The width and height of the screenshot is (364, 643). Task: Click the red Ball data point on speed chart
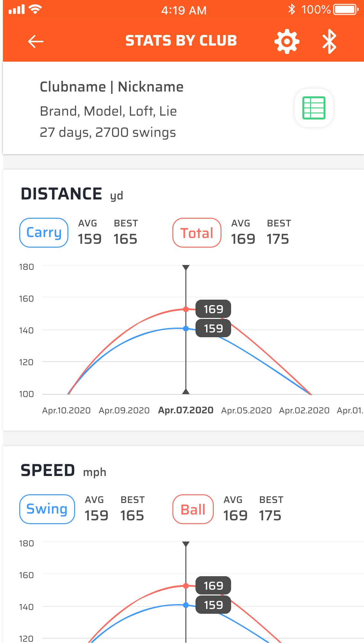[186, 586]
